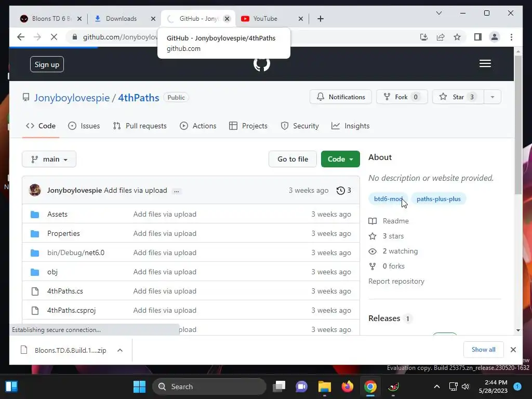
Task: Click the Notifications button
Action: [x=341, y=97]
